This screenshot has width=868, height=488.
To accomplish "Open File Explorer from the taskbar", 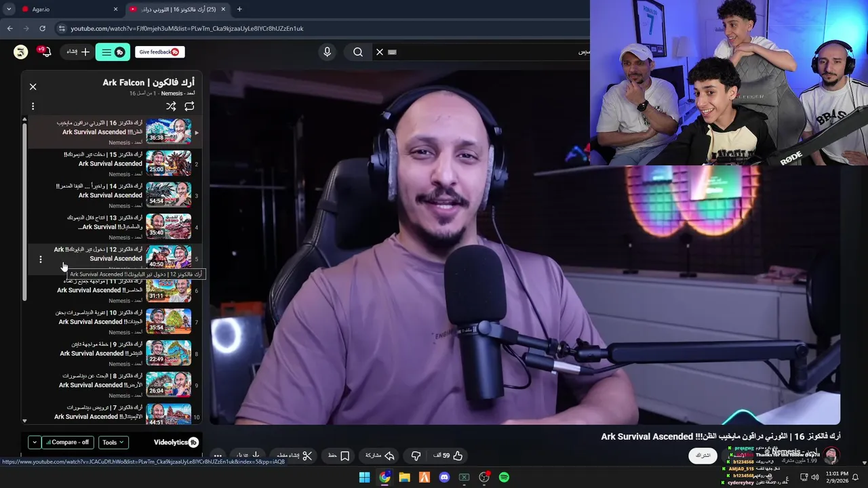I will 404,477.
